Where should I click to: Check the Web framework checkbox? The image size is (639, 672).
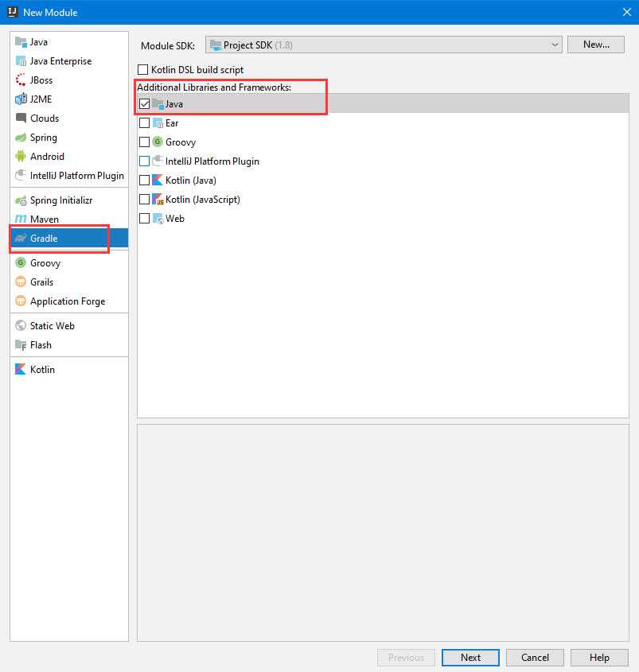(145, 219)
